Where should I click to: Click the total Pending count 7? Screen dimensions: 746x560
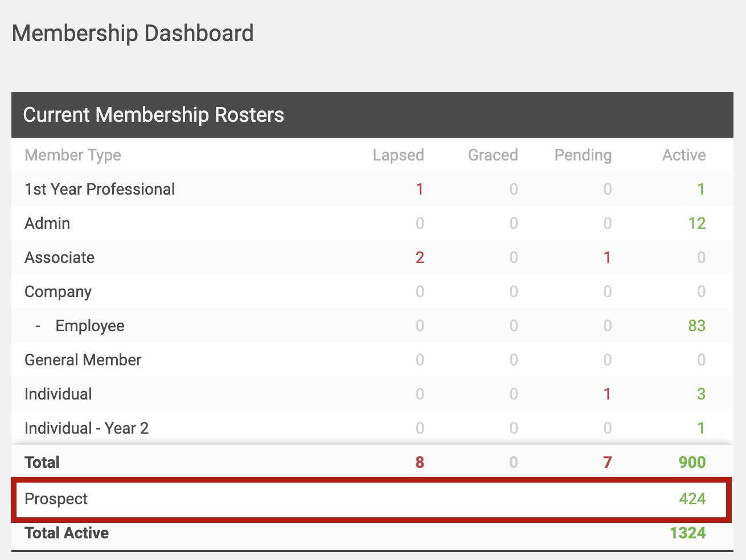pos(607,462)
